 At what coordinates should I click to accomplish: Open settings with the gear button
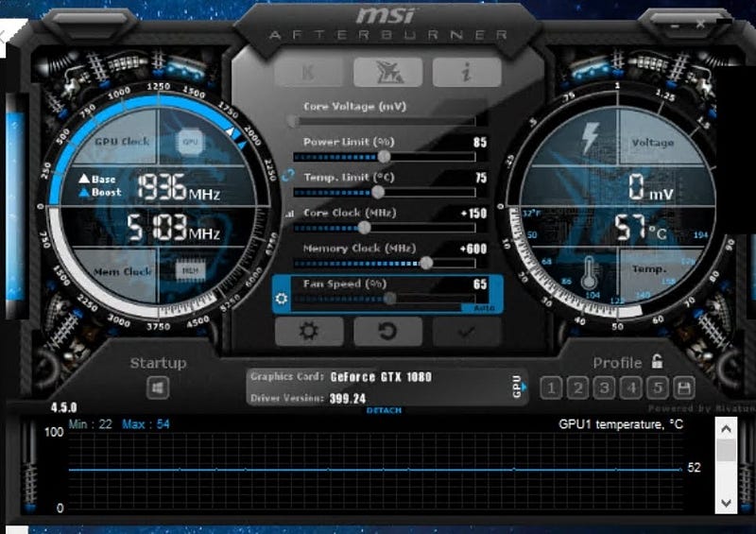point(309,332)
